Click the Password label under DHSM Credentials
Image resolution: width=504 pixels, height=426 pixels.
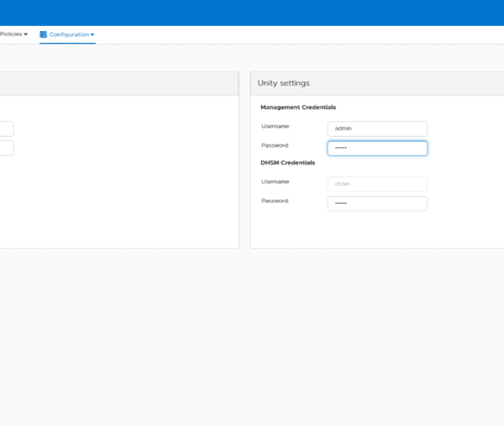point(275,201)
